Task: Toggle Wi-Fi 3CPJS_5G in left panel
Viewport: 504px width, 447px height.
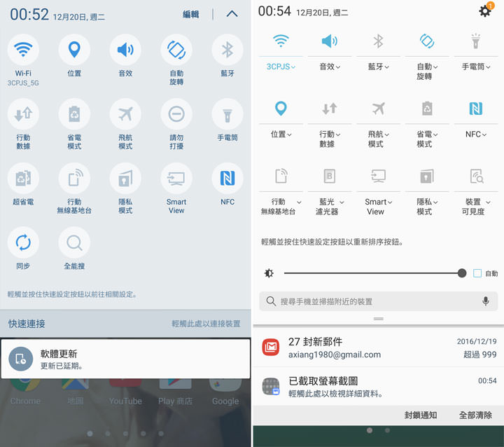Action: click(23, 50)
